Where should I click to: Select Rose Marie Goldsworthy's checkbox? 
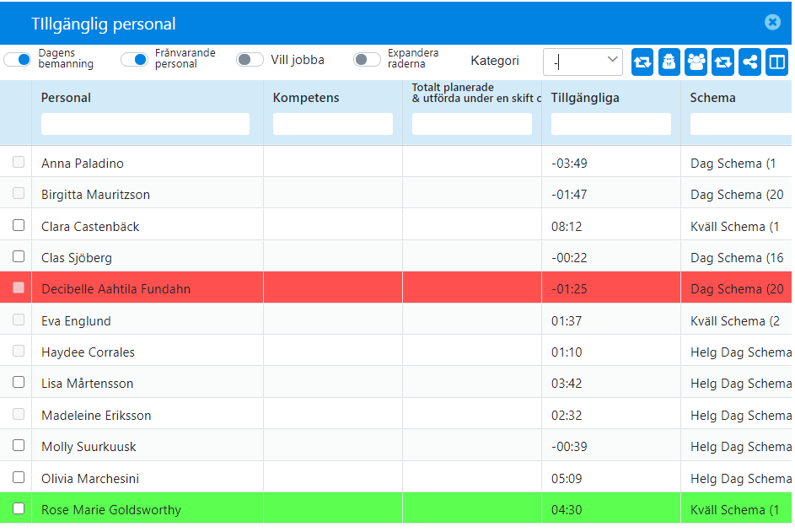[19, 508]
